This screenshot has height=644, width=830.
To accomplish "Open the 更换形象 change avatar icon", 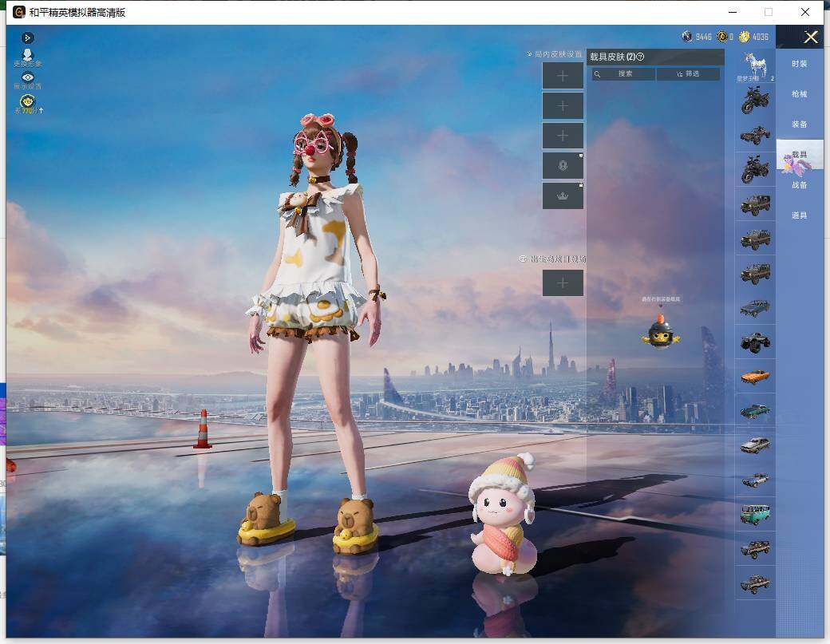I will click(27, 57).
